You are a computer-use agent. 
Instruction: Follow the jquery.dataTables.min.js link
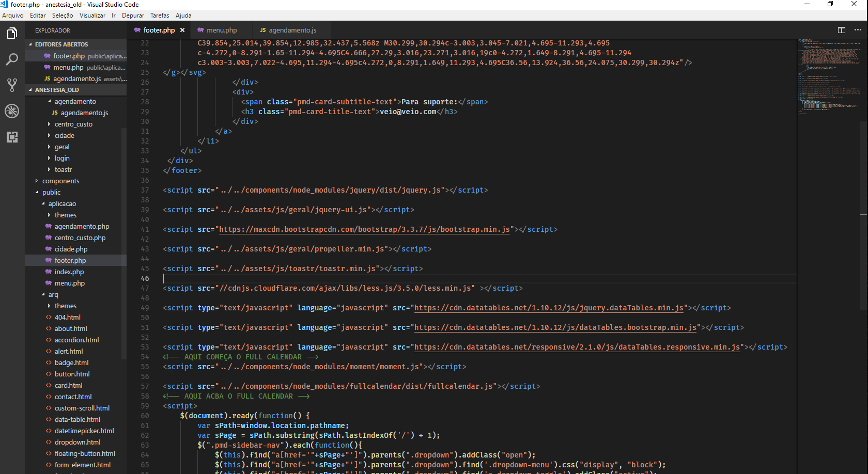click(549, 308)
